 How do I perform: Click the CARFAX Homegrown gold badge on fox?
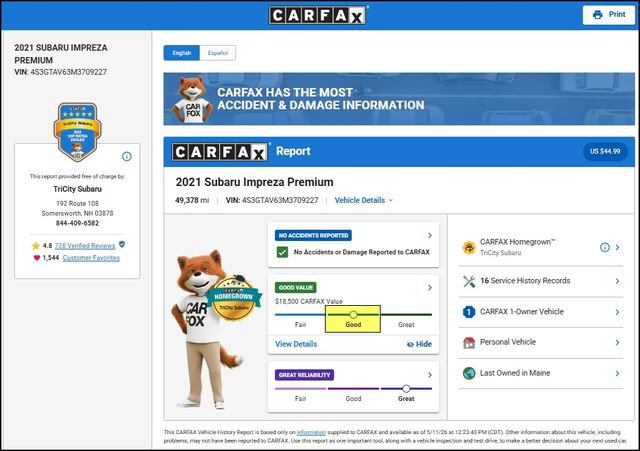point(234,297)
